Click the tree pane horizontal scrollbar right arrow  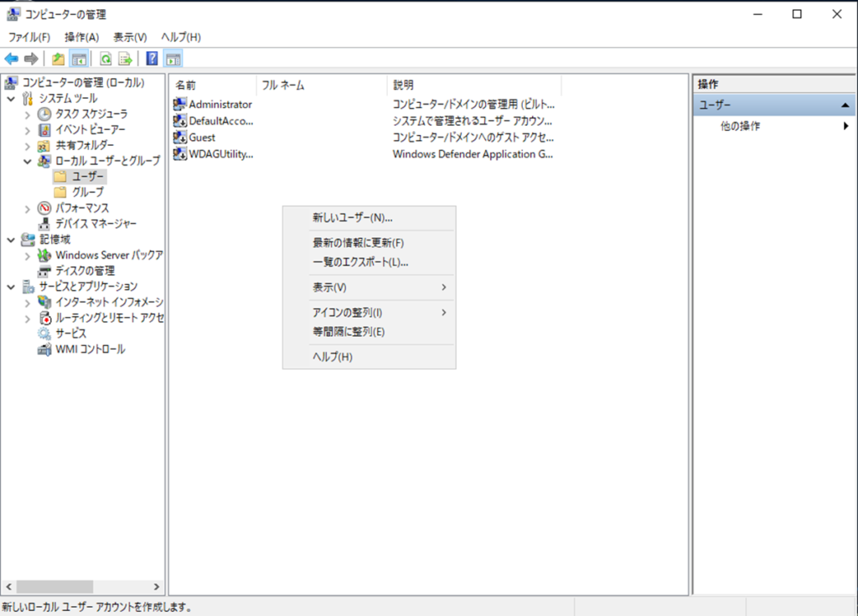pyautogui.click(x=156, y=587)
